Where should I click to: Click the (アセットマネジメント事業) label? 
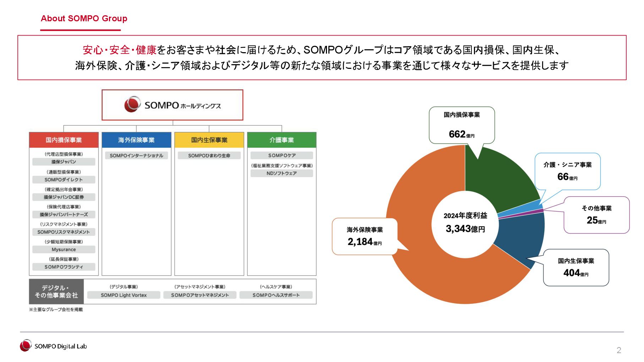click(200, 287)
